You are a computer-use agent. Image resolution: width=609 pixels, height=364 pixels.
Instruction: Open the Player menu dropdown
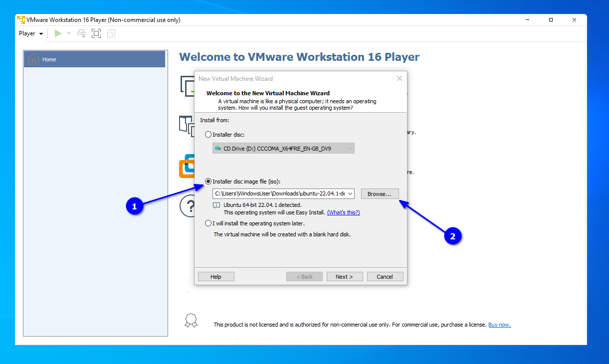(x=31, y=33)
